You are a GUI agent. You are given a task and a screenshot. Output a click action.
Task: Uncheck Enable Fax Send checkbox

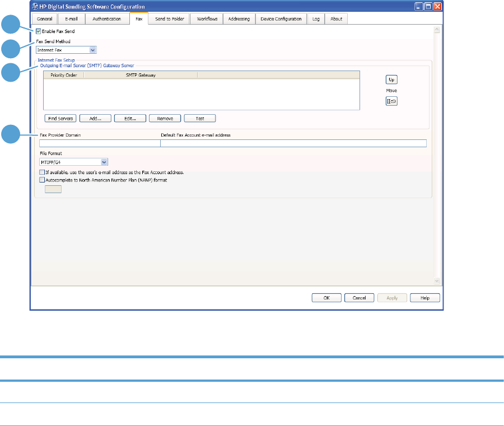tap(39, 31)
